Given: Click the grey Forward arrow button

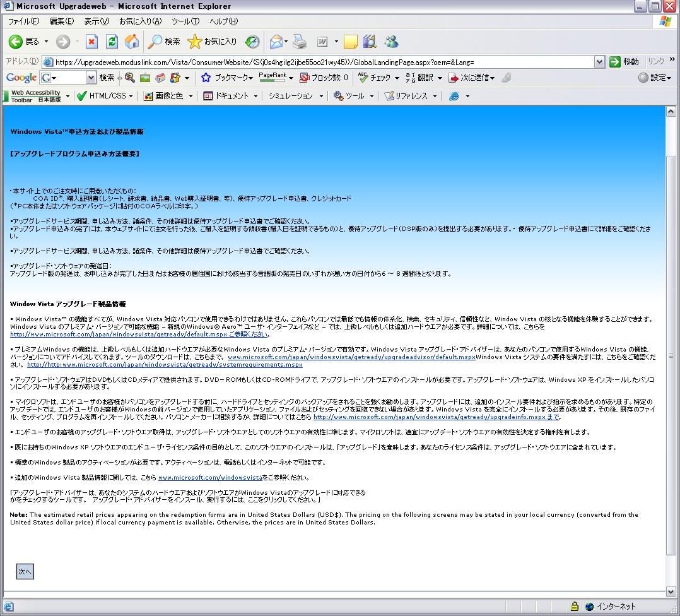Looking at the screenshot, I should click(63, 42).
